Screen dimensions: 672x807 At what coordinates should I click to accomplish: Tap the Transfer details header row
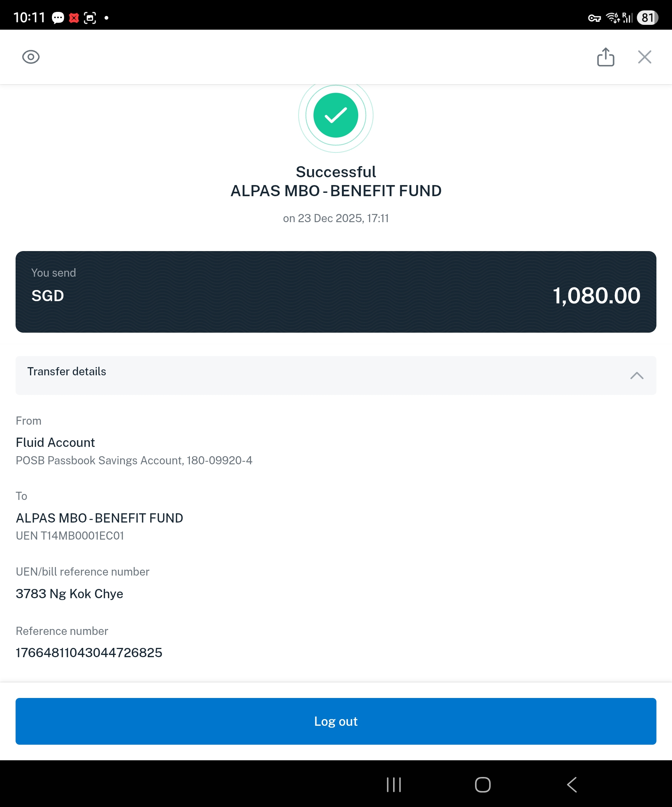tap(336, 375)
